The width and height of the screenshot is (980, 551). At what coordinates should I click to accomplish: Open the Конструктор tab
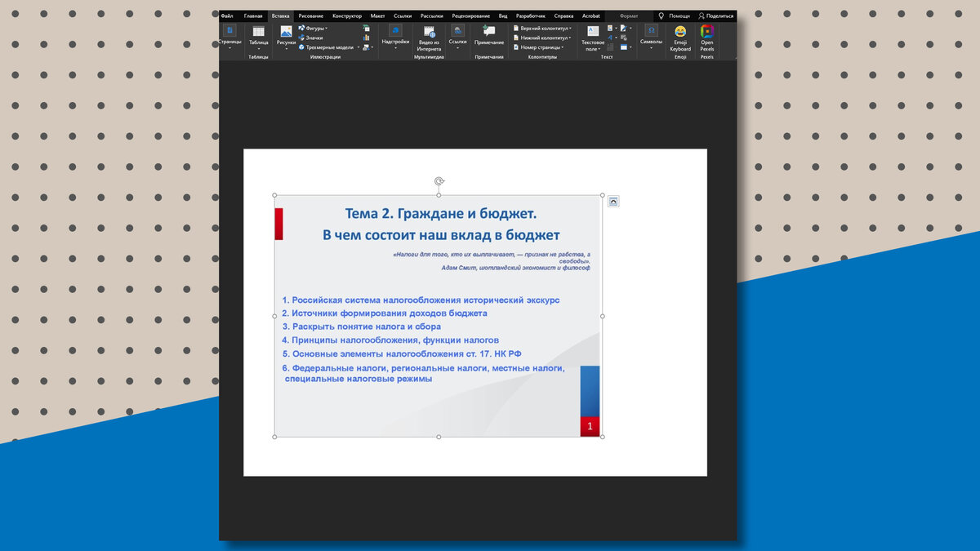click(347, 16)
